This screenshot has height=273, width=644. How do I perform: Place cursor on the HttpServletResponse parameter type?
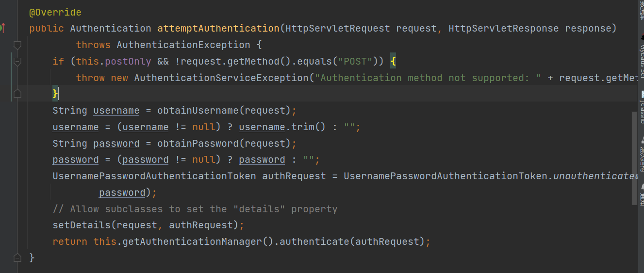(503, 29)
